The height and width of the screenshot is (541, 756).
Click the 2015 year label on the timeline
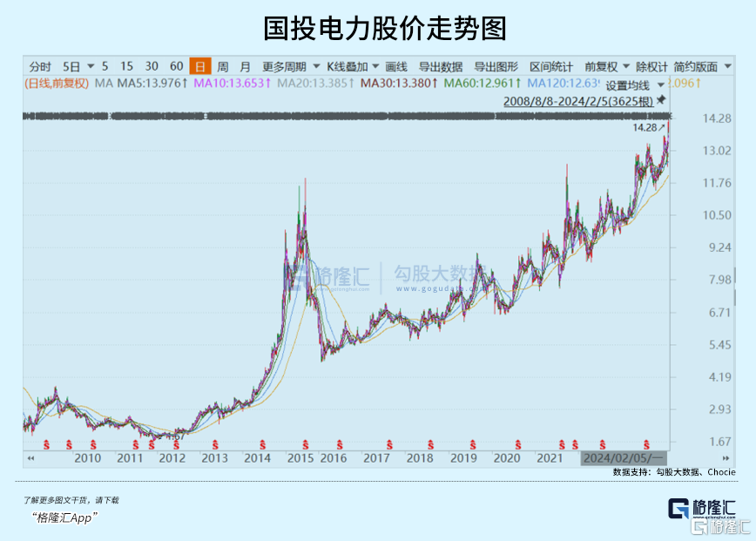[300, 458]
